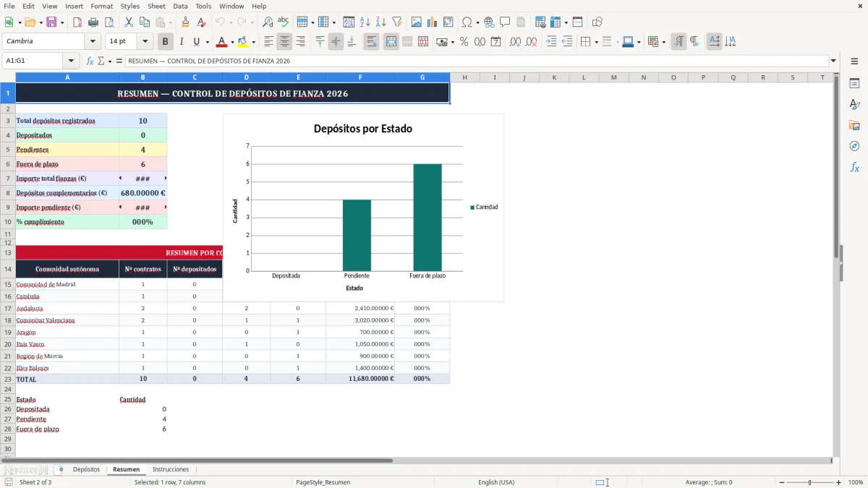Image resolution: width=868 pixels, height=488 pixels.
Task: Open the sidebar Gallery panel
Action: pyautogui.click(x=854, y=126)
